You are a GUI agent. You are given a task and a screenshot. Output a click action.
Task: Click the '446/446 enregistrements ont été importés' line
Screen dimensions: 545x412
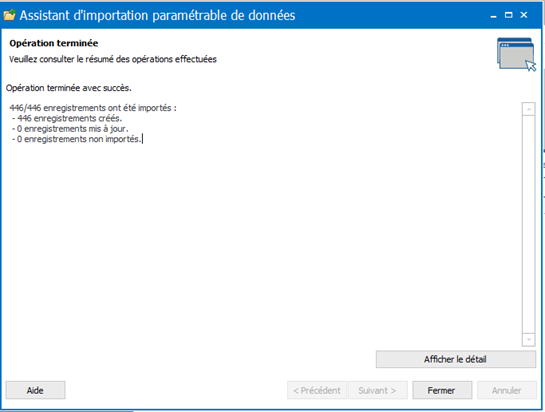(x=93, y=108)
